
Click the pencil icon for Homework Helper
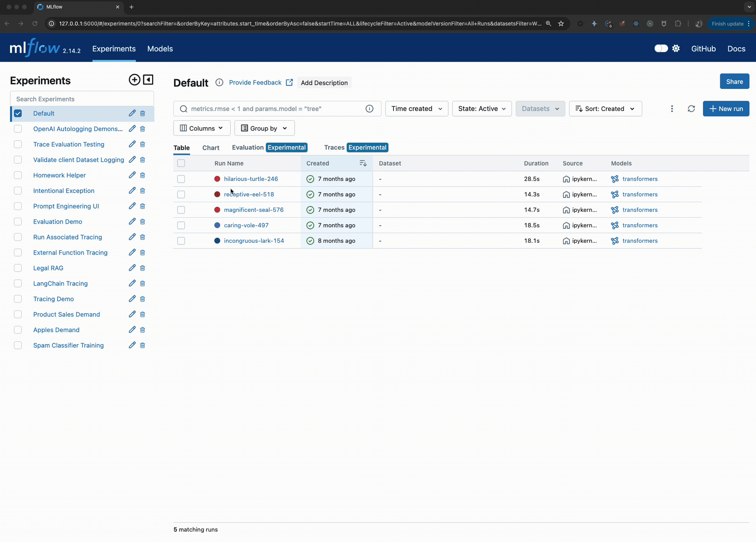[x=132, y=175]
